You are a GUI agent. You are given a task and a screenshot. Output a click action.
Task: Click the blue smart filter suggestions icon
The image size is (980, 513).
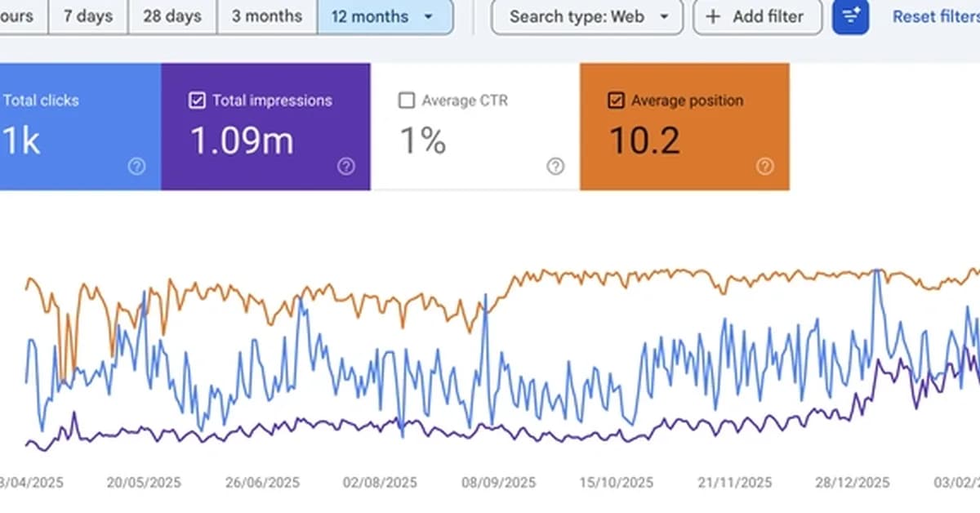pos(850,16)
